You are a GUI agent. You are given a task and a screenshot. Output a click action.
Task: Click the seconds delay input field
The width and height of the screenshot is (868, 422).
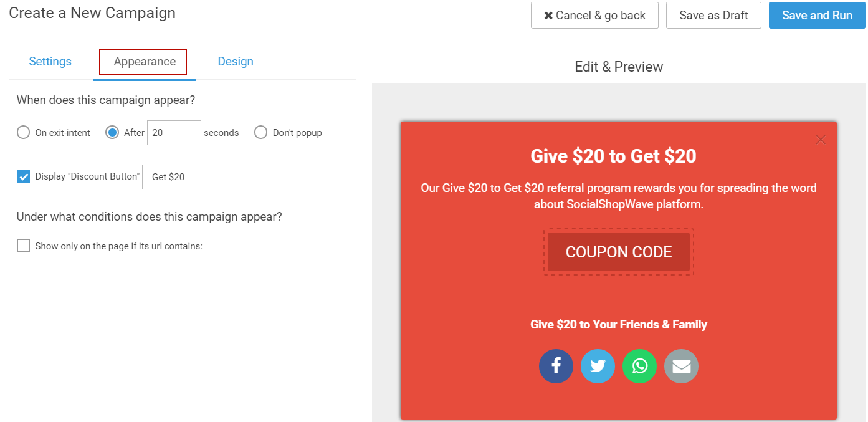click(x=174, y=133)
